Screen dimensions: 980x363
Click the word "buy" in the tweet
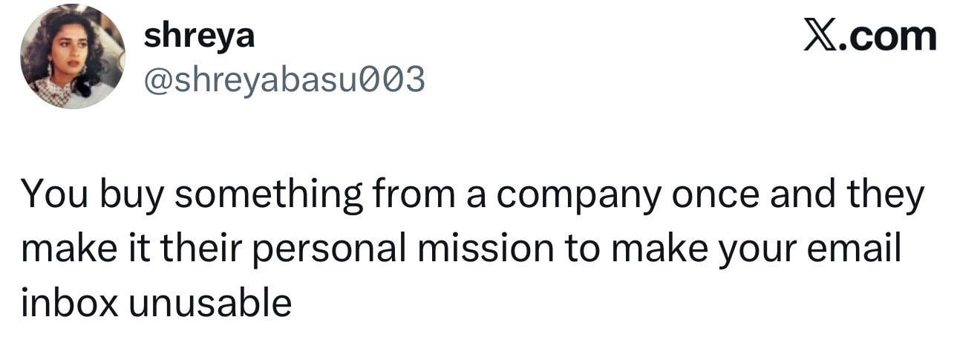(127, 196)
